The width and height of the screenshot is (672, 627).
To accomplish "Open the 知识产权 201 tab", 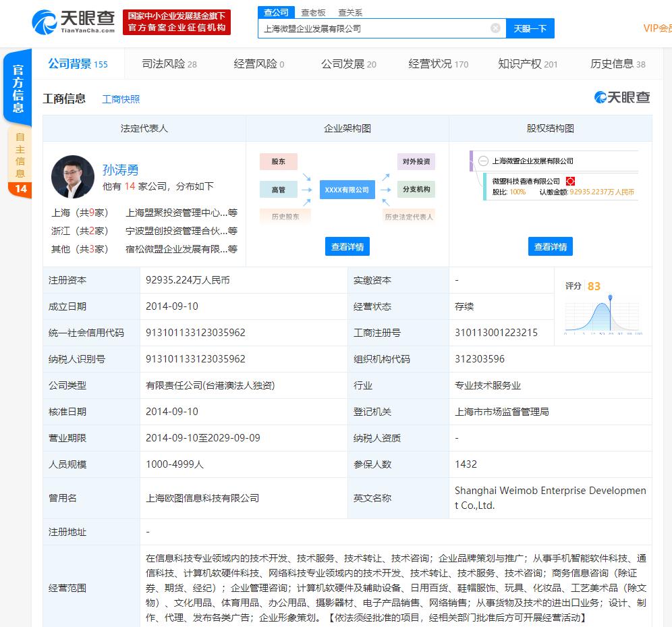I will (528, 64).
